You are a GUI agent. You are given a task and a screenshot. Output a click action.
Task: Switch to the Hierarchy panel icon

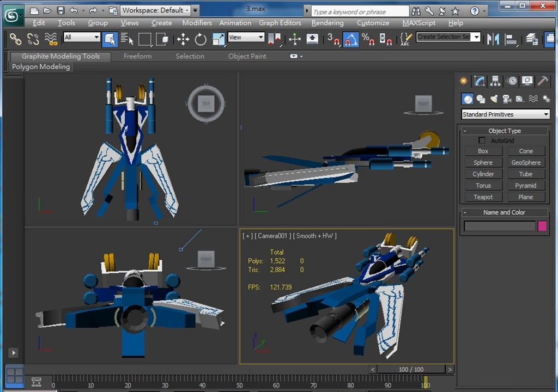(x=495, y=81)
